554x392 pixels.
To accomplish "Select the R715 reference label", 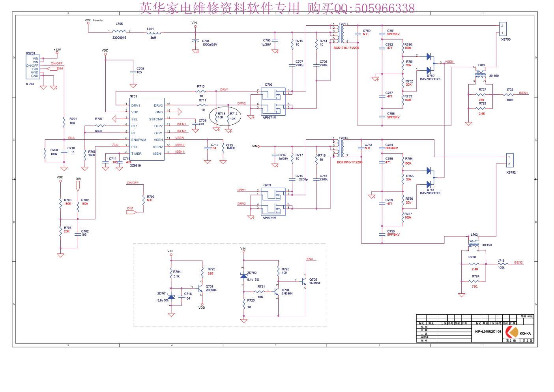I will click(x=299, y=41).
